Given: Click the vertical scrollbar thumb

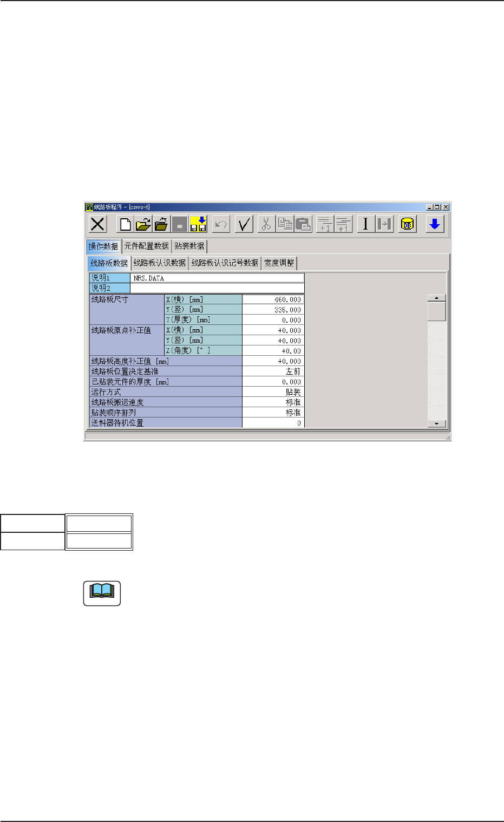Looking at the screenshot, I should pyautogui.click(x=436, y=311).
